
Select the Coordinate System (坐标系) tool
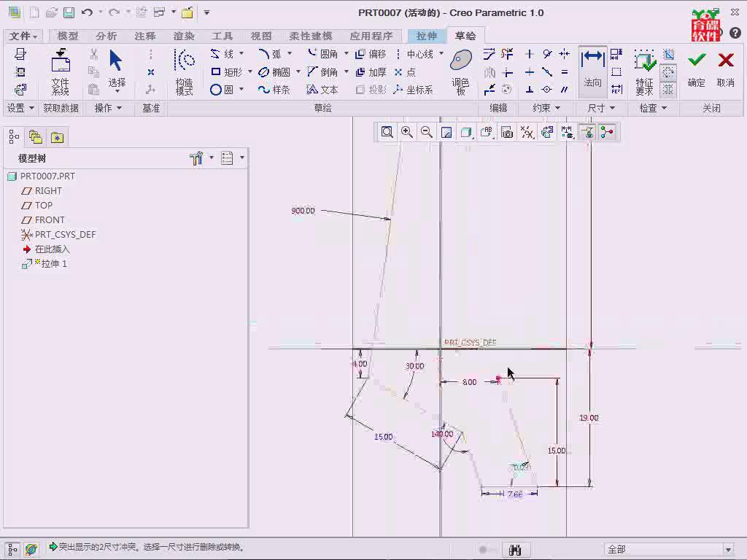[413, 90]
